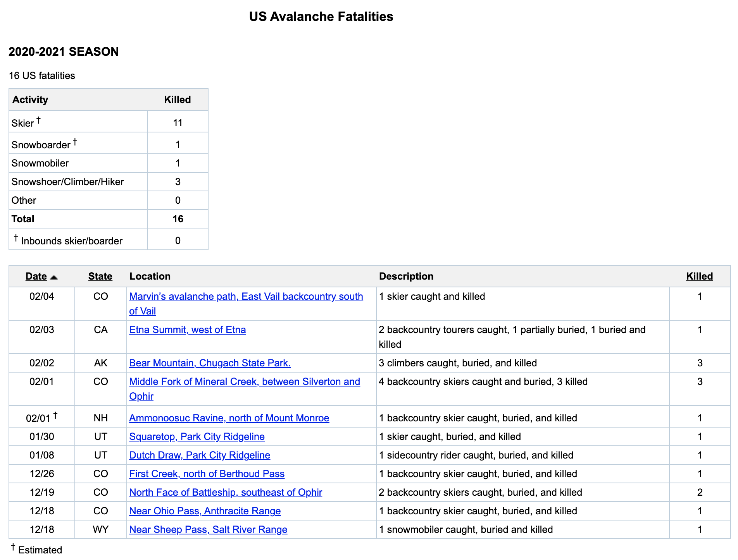Click the estimated 02/01 date for NH row
Screen dimensions: 738x560
tap(42, 417)
